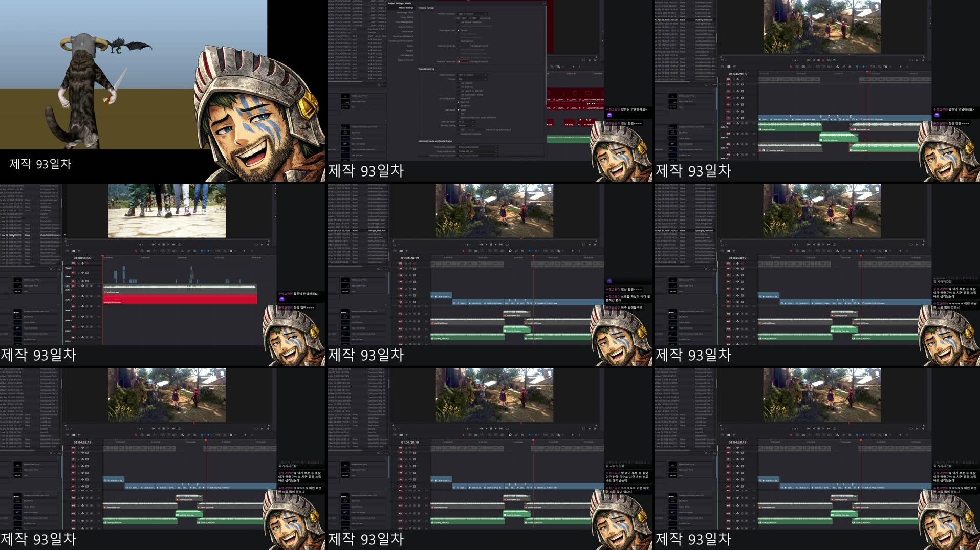The image size is (980, 550).
Task: Select Single link SDI configuration radio
Action: point(458,99)
